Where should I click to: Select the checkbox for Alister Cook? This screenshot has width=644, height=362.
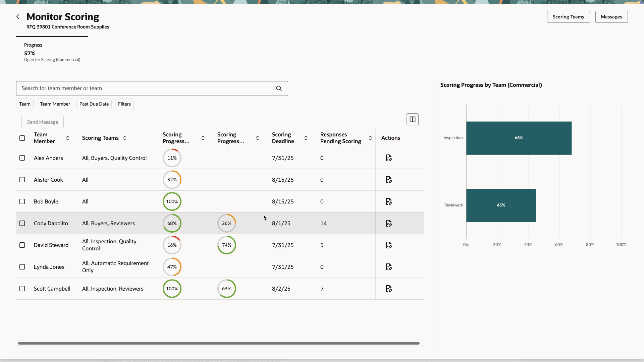[x=22, y=180]
